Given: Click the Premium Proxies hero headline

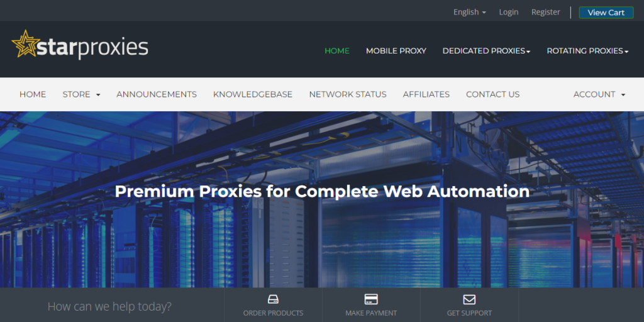Looking at the screenshot, I should point(322,191).
